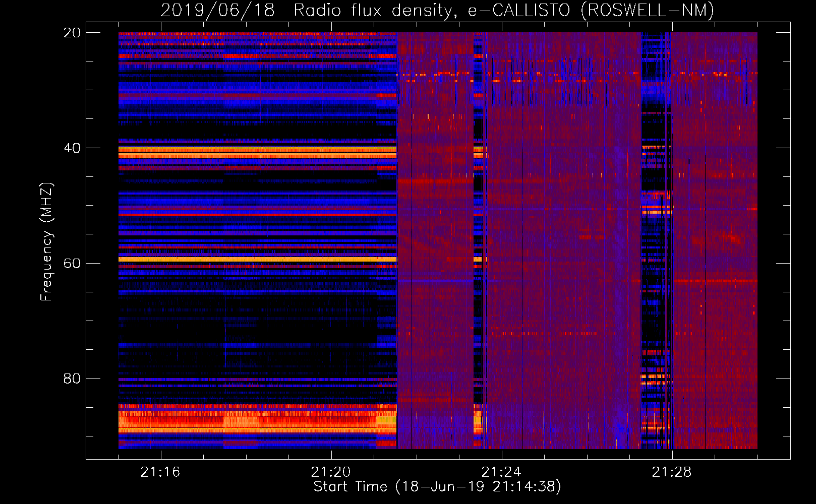
Task: Click the plot title "2019/06/18 Radio flux density, e-CALLISTO (ROSWELL-NM)"
Action: (x=437, y=10)
